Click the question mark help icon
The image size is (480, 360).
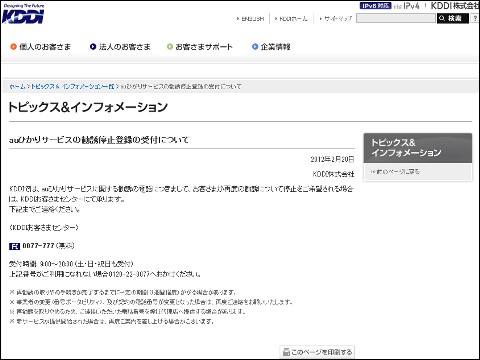475,18
